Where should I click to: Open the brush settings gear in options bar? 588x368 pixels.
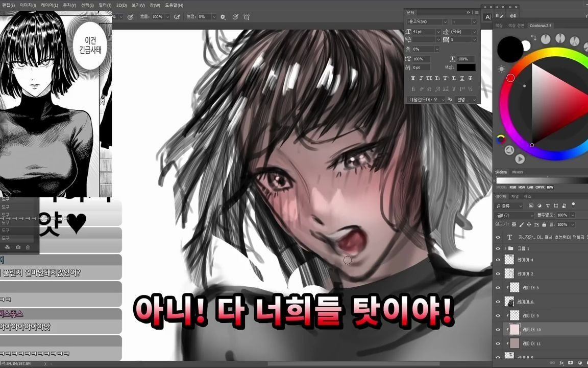click(223, 17)
